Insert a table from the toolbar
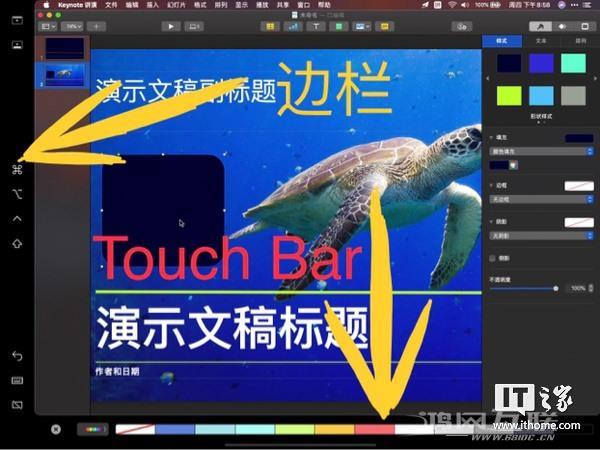The height and width of the screenshot is (450, 600). tap(270, 26)
